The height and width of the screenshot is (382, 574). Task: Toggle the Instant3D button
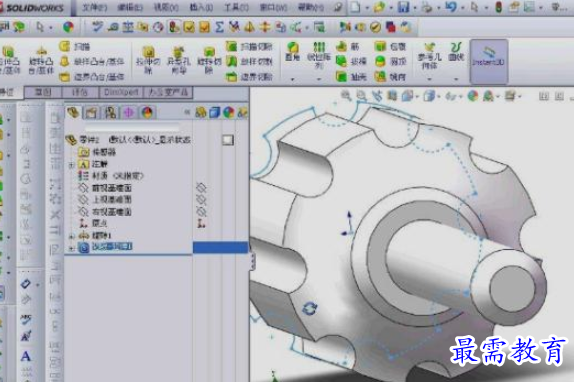488,61
